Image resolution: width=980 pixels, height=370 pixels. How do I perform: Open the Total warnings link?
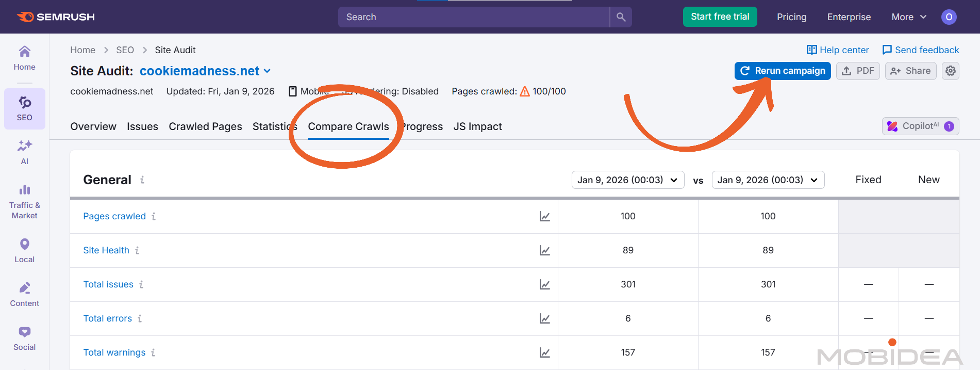[x=114, y=352]
